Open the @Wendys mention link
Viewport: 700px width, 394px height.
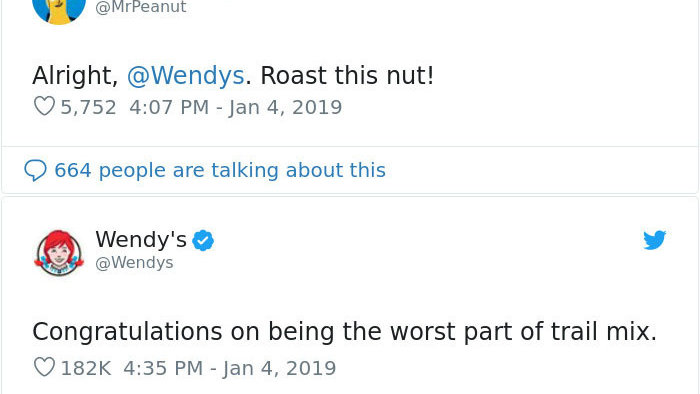click(186, 75)
